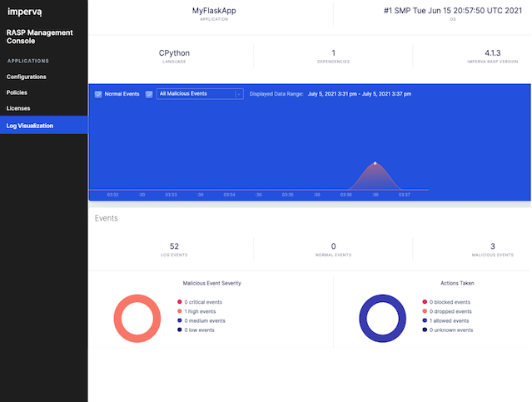Viewport: 532px width, 402px height.
Task: Select the high events legend dot
Action: 179,311
